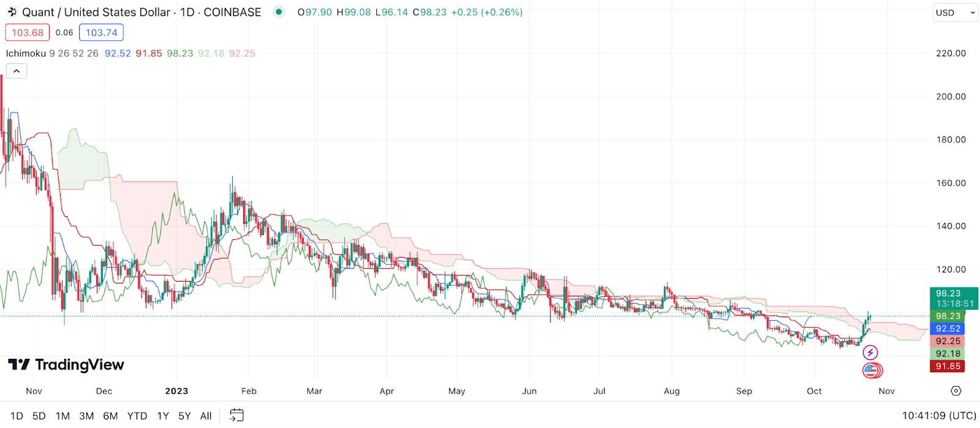Select the 6M time range
Screen dimensions: 980x428
tap(110, 416)
